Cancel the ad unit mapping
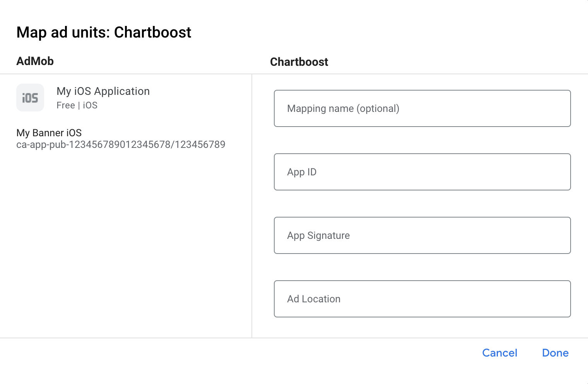 pyautogui.click(x=499, y=353)
